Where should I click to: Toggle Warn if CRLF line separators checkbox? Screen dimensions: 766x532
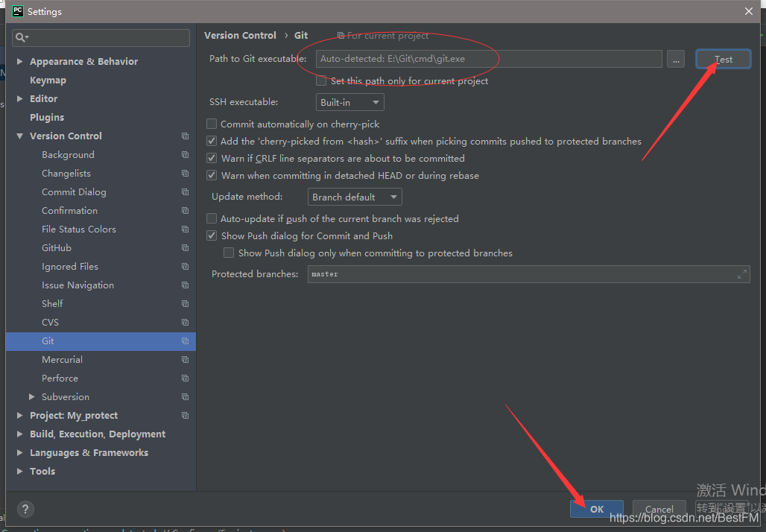212,158
